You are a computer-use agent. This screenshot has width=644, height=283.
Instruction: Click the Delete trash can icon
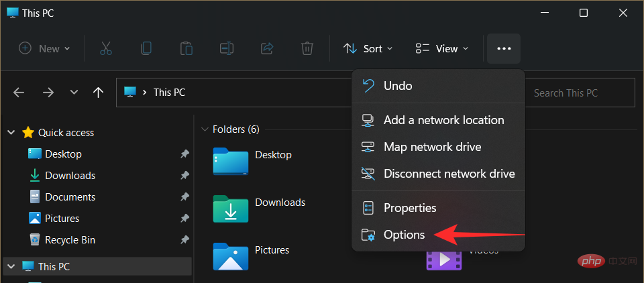point(307,48)
